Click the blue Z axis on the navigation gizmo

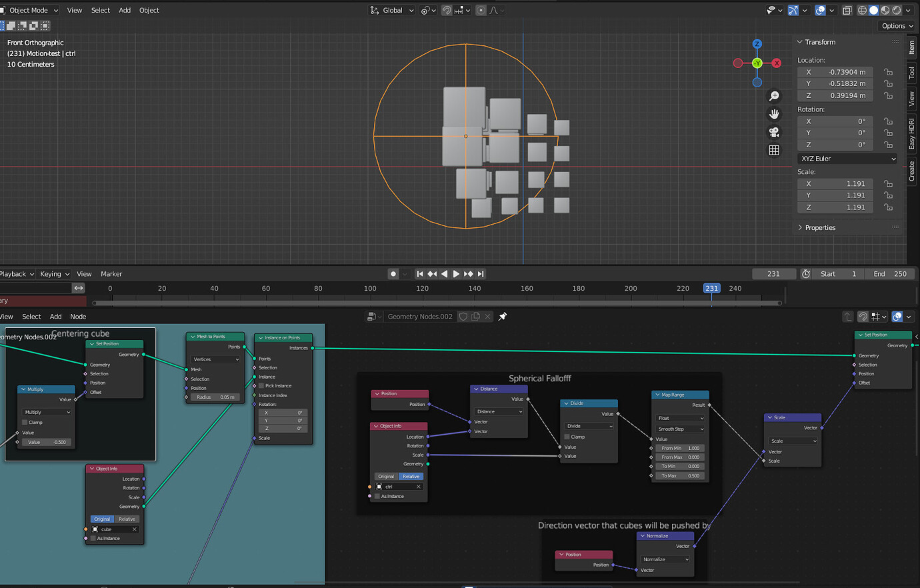pos(757,44)
